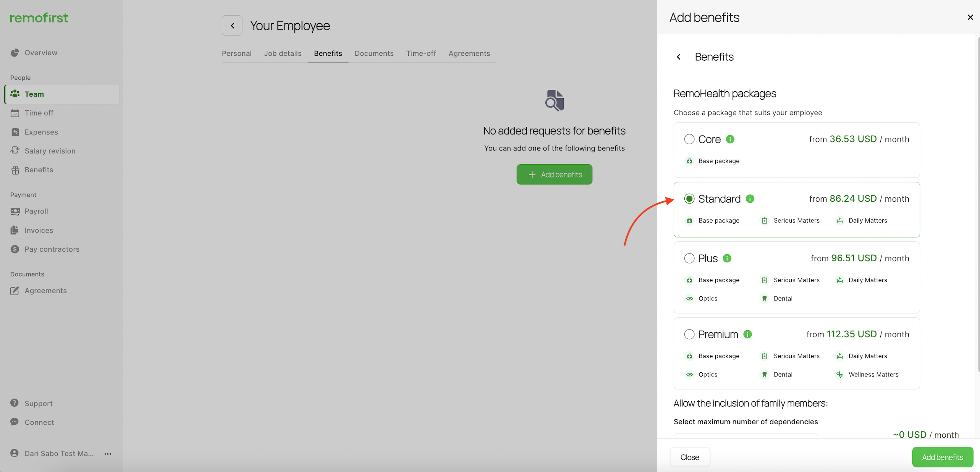This screenshot has width=980, height=472.
Task: Click the Expenses receipt icon
Action: pyautogui.click(x=15, y=132)
